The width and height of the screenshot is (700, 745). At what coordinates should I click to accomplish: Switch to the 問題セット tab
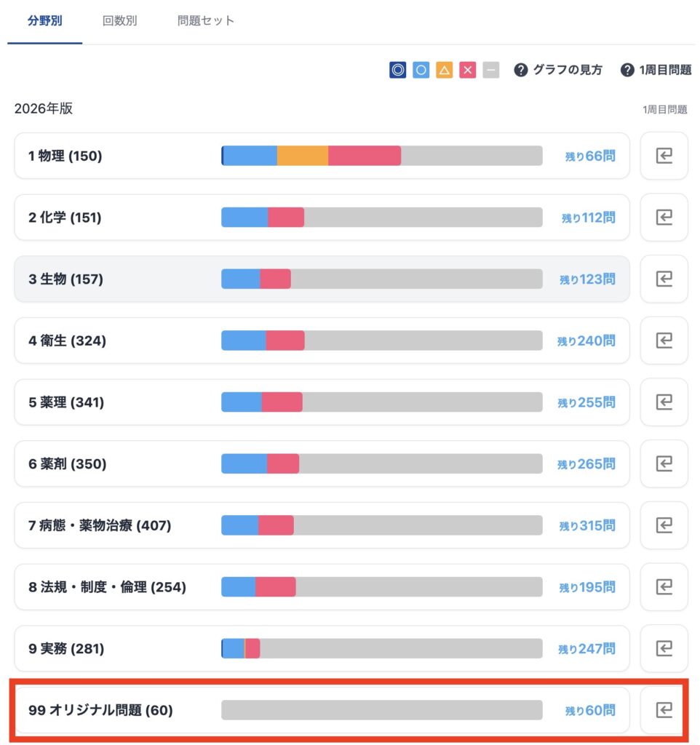tap(206, 20)
